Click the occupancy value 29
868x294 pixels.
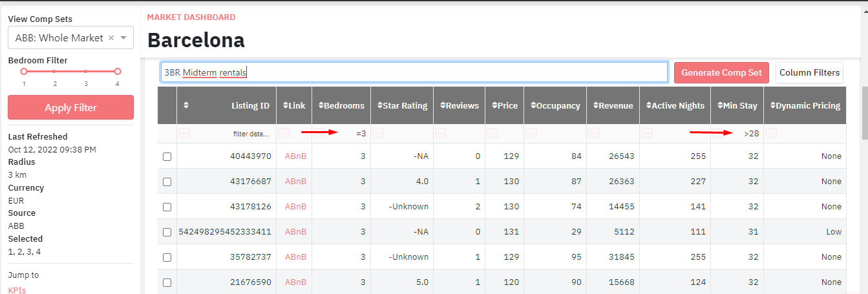click(x=577, y=232)
